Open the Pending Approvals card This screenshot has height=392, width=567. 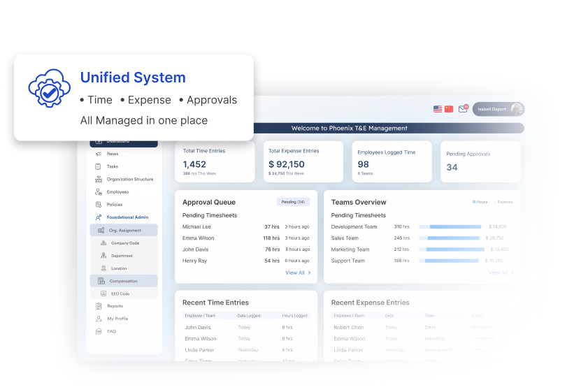pos(480,161)
